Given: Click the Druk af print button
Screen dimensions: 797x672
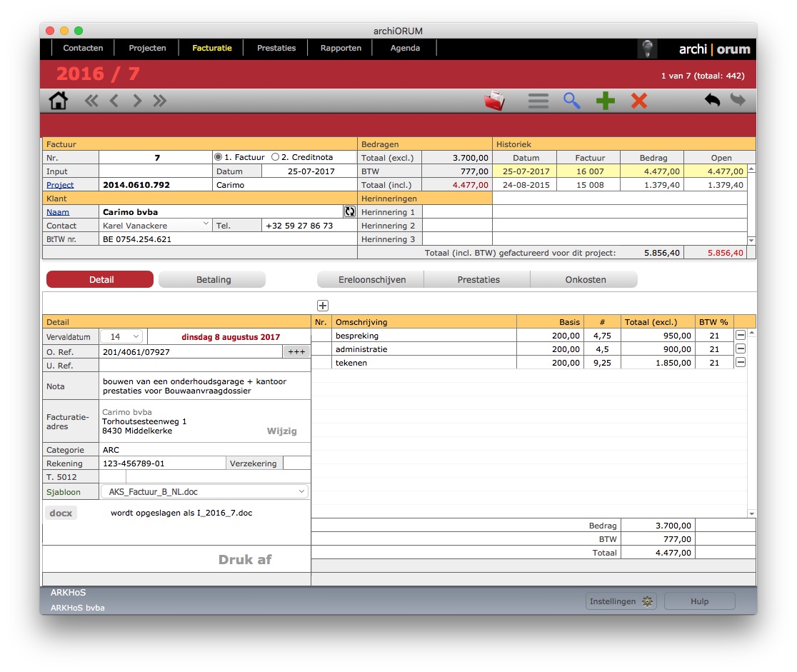Looking at the screenshot, I should click(245, 560).
